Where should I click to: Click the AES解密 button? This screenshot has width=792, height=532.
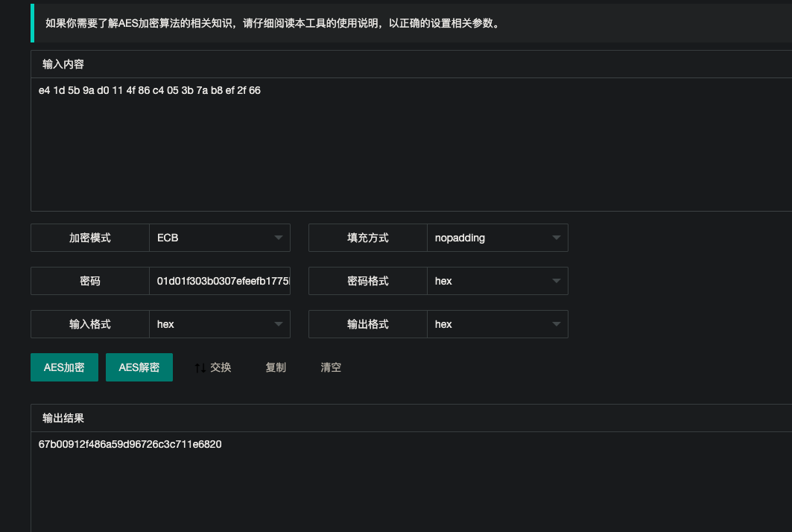[139, 367]
